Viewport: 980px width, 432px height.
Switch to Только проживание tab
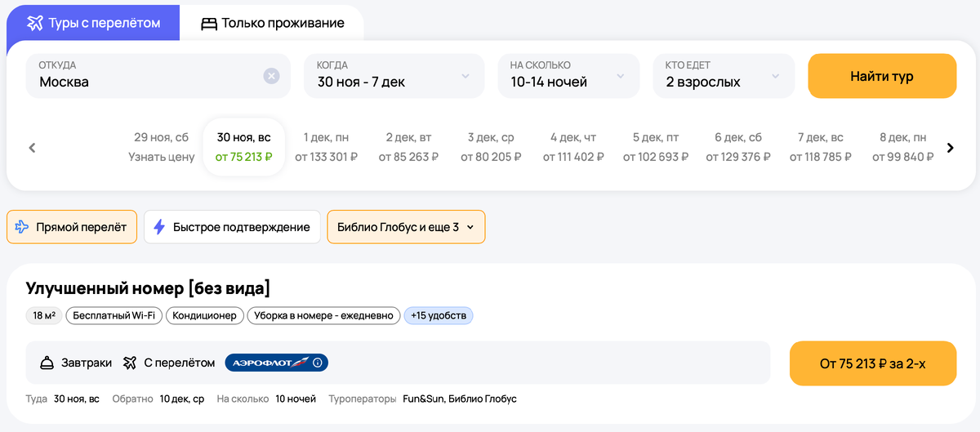(273, 24)
